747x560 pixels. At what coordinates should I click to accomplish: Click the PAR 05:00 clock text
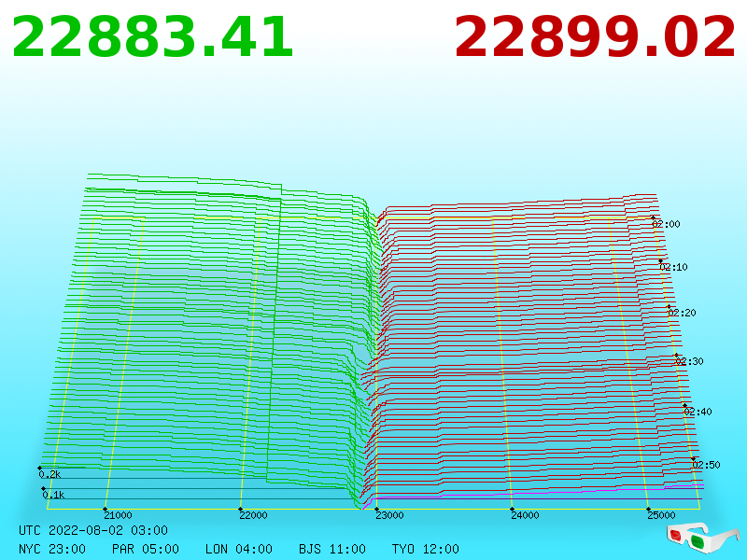click(x=146, y=549)
